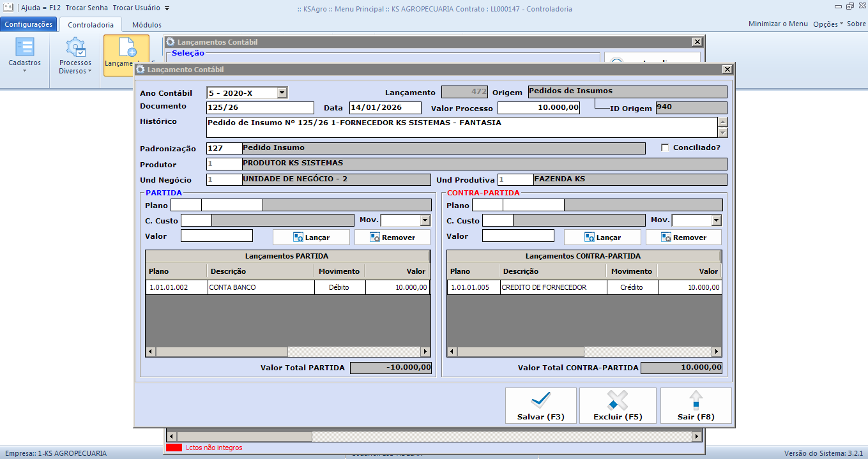
Task: Click the red Lctos não íntegros swatch
Action: (x=174, y=448)
